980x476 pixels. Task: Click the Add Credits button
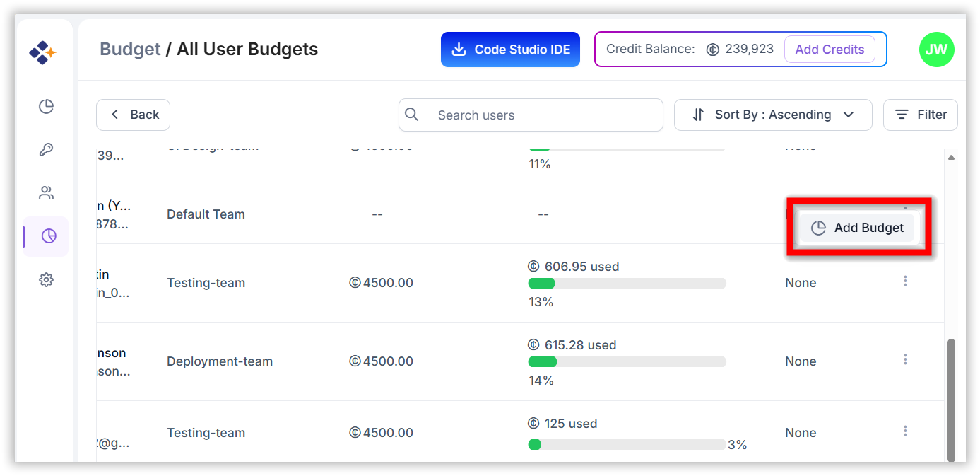tap(830, 49)
